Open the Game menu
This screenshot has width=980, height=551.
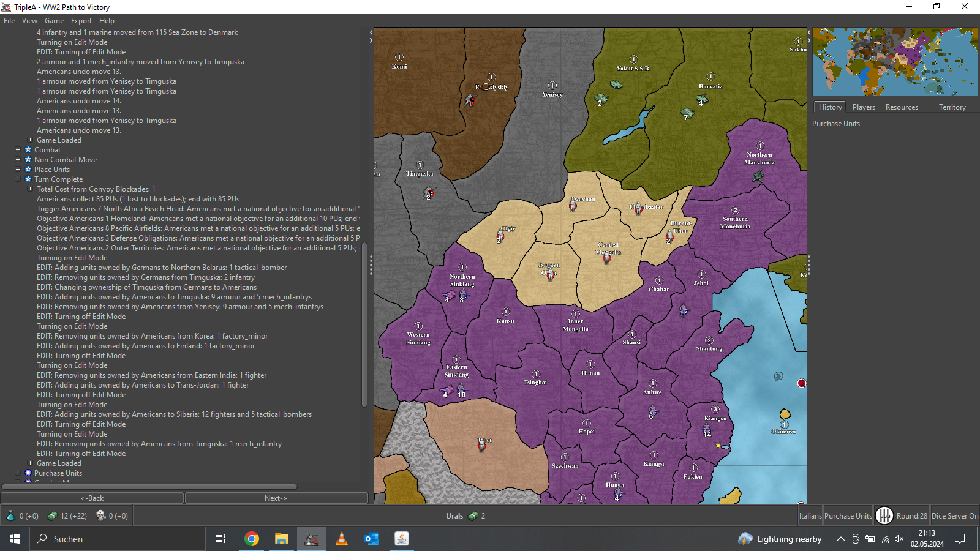click(54, 21)
